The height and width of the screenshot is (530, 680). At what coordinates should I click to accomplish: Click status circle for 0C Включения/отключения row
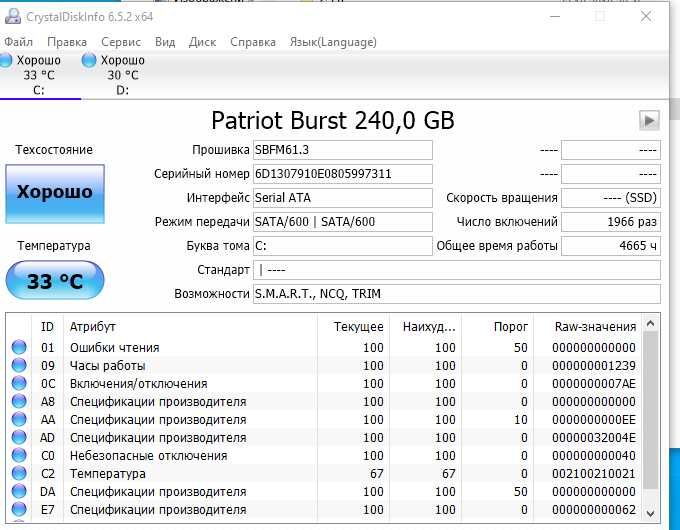(x=19, y=383)
